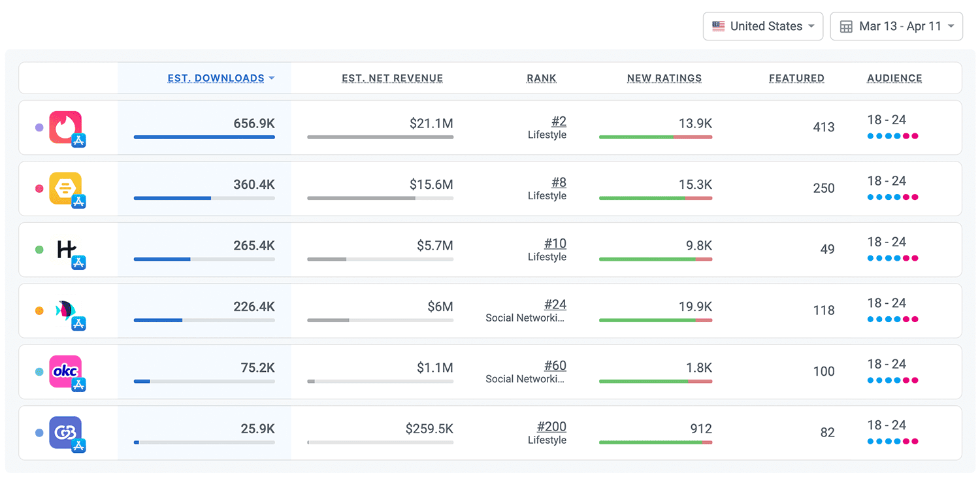Click the 226.4K downloads value
This screenshot has width=980, height=477.
coord(254,306)
